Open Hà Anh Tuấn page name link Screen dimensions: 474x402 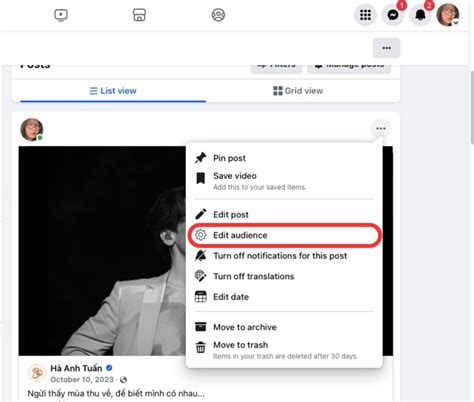[x=76, y=368]
